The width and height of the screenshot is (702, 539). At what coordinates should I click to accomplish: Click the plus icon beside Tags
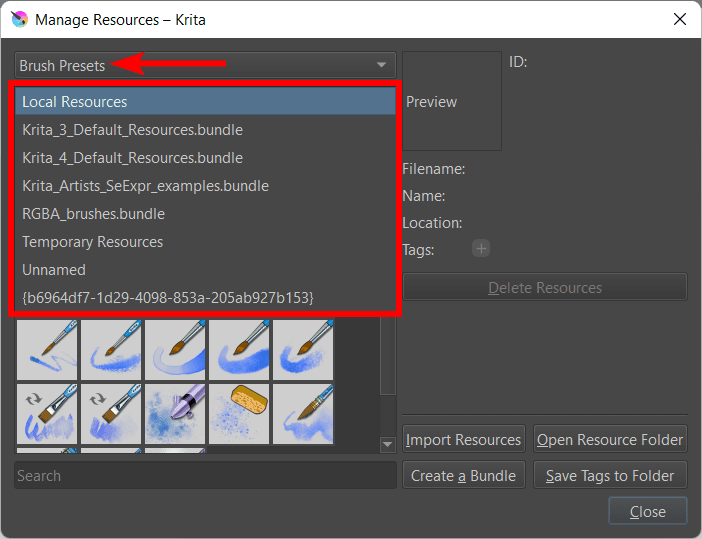[x=481, y=249]
